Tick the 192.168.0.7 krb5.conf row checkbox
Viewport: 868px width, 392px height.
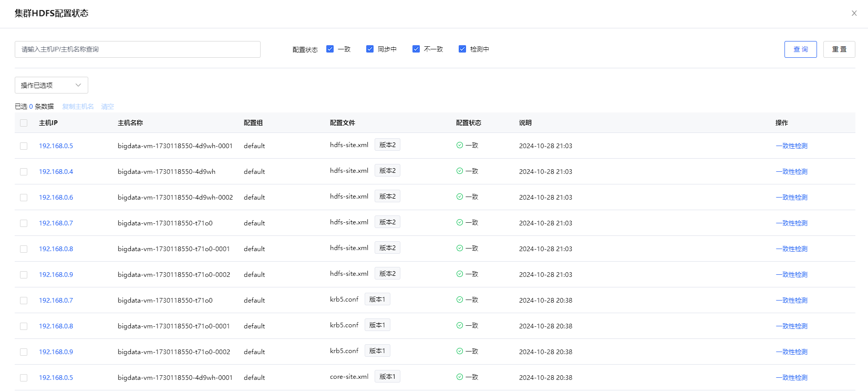point(24,301)
